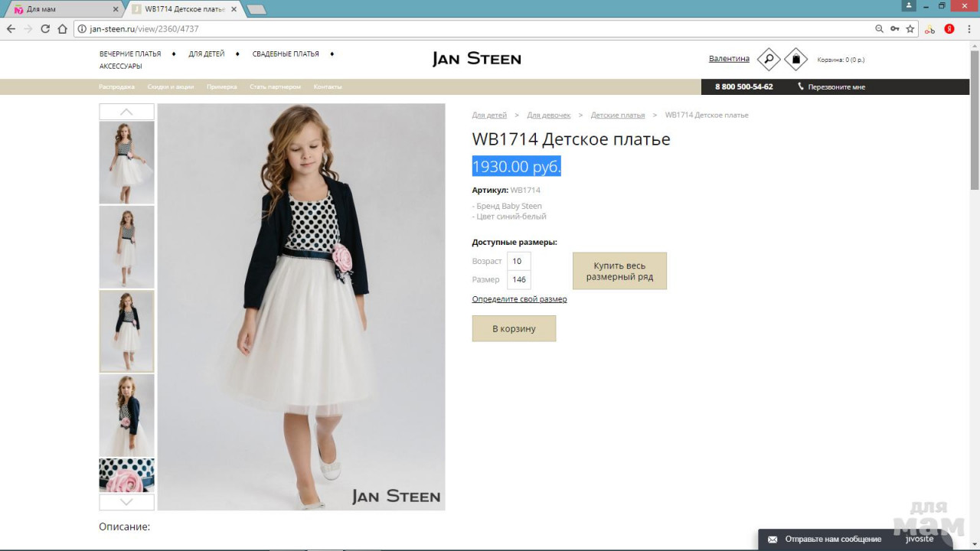Switch to the Для мам tab
980x551 pixels.
pos(61,9)
